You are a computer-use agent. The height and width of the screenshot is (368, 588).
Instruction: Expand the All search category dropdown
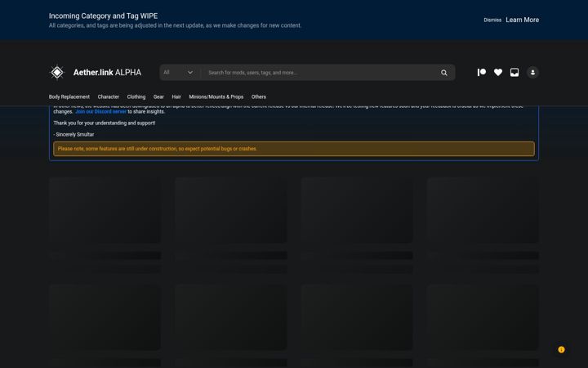pyautogui.click(x=179, y=73)
